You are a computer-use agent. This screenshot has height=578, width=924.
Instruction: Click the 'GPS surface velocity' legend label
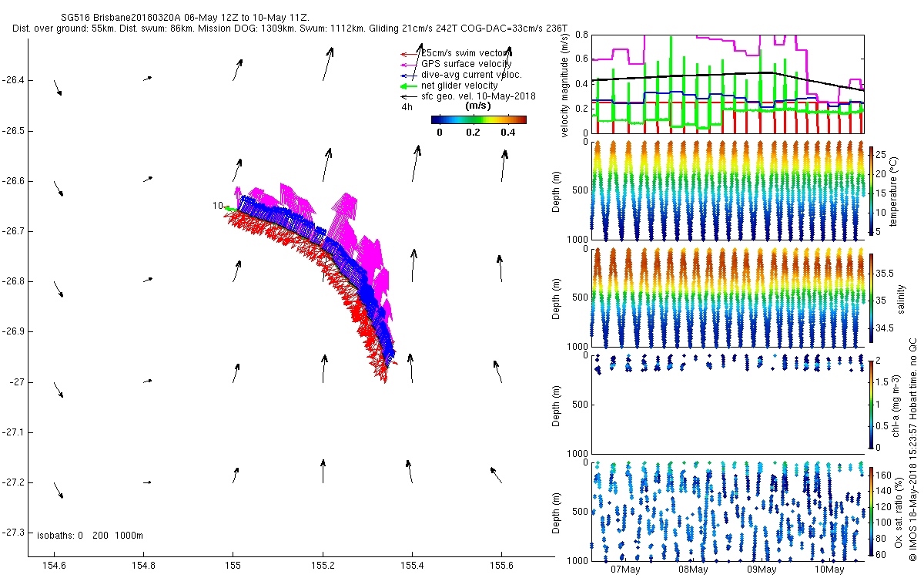pos(467,63)
